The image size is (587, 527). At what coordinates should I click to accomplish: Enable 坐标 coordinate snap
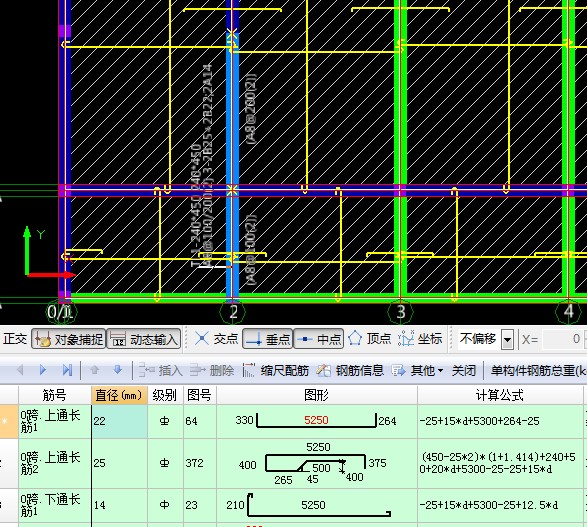(x=420, y=339)
